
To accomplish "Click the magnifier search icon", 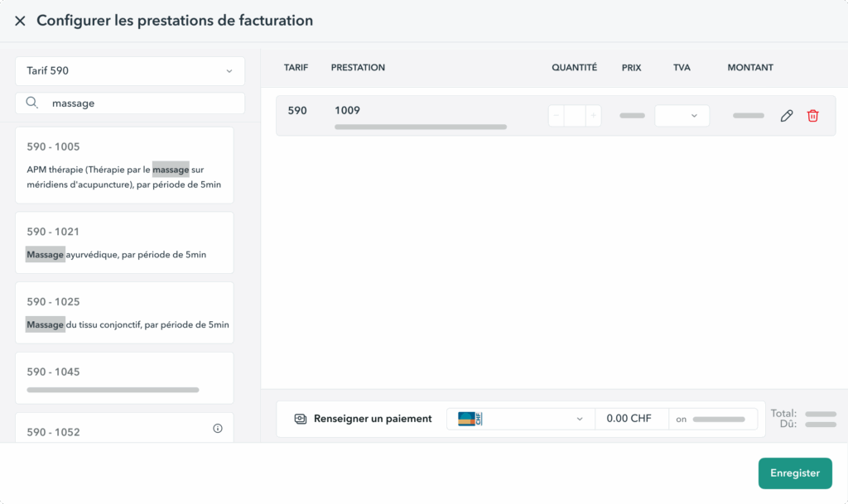I will [32, 103].
